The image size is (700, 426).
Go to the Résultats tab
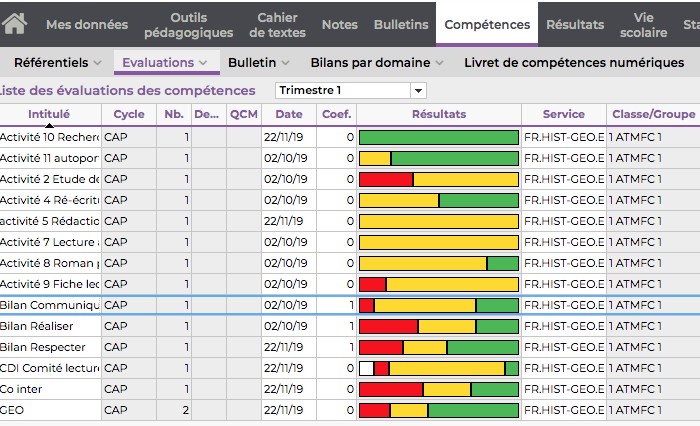click(575, 25)
